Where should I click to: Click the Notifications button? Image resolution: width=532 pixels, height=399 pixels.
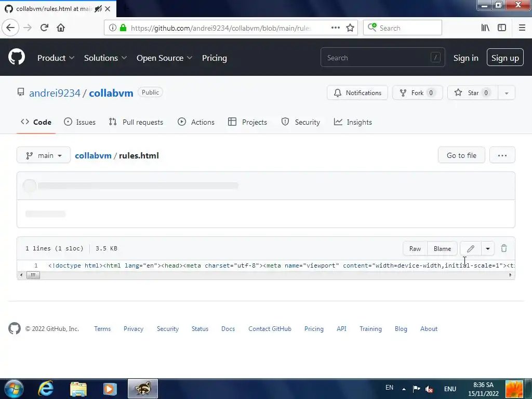pyautogui.click(x=357, y=93)
